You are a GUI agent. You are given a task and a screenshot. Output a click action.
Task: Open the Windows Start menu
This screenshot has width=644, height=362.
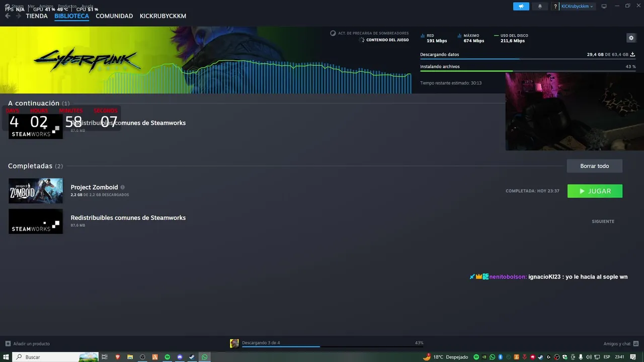[6, 357]
